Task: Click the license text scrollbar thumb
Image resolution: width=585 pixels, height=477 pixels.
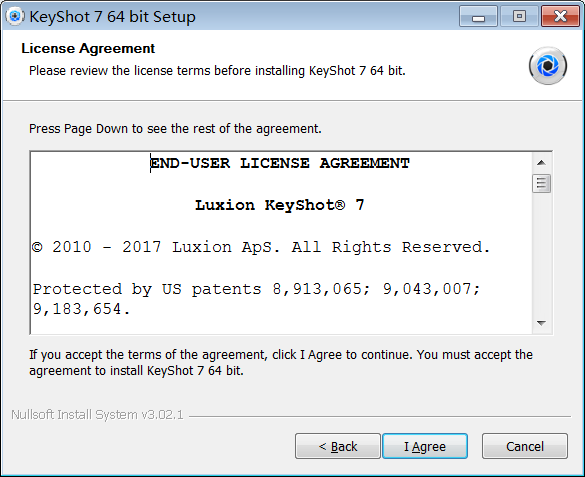Action: 541,183
